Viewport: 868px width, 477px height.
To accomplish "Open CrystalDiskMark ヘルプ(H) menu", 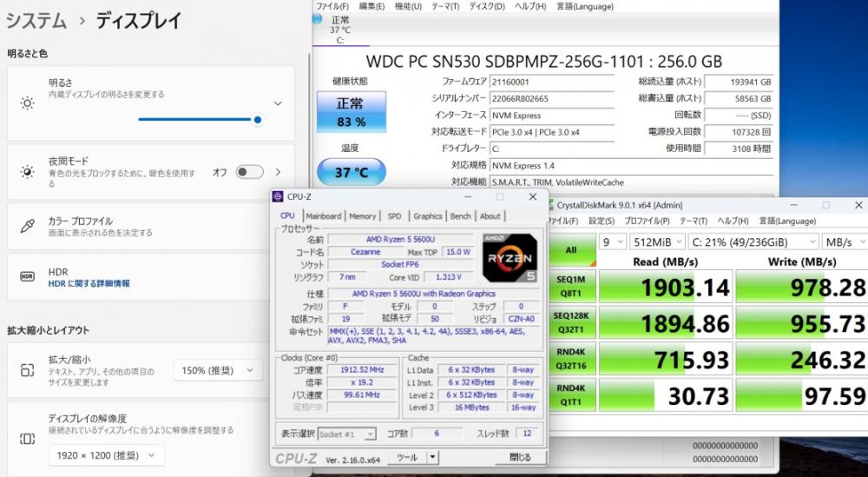I will click(x=733, y=221).
